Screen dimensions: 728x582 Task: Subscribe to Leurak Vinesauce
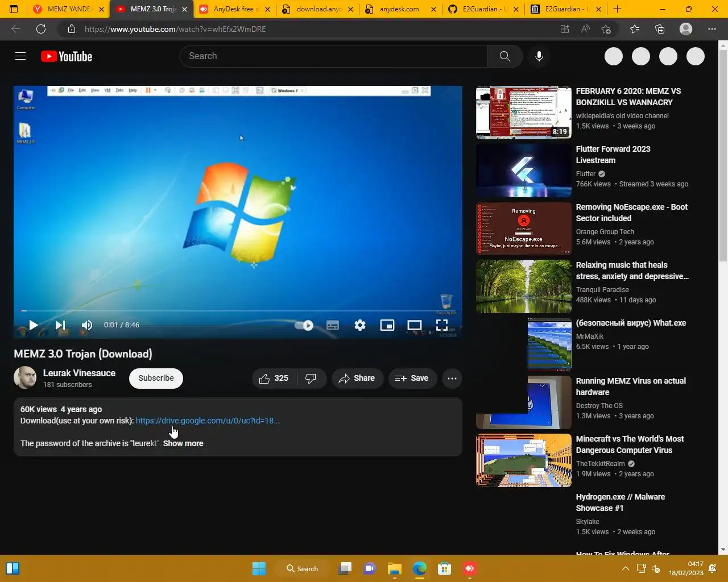(x=156, y=379)
